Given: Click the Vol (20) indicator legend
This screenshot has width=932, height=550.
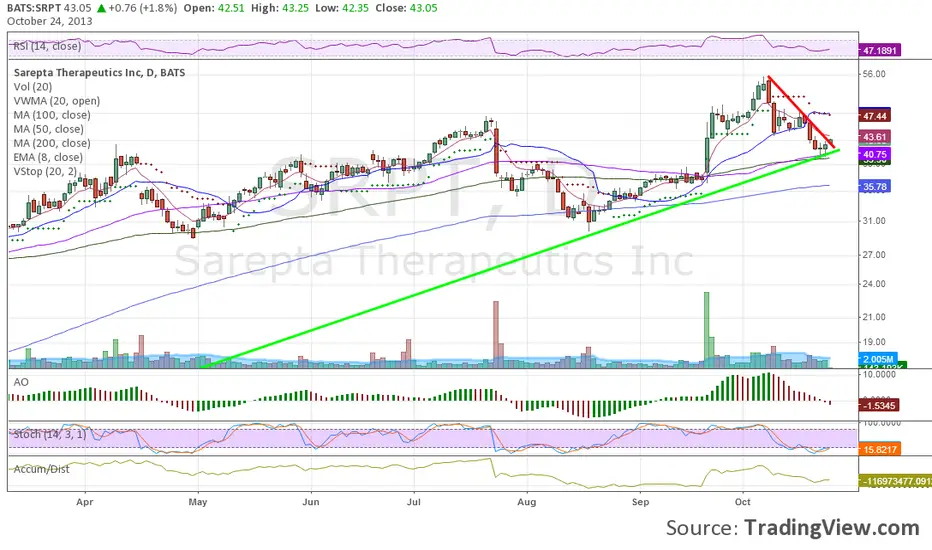Looking at the screenshot, I should click(x=33, y=87).
